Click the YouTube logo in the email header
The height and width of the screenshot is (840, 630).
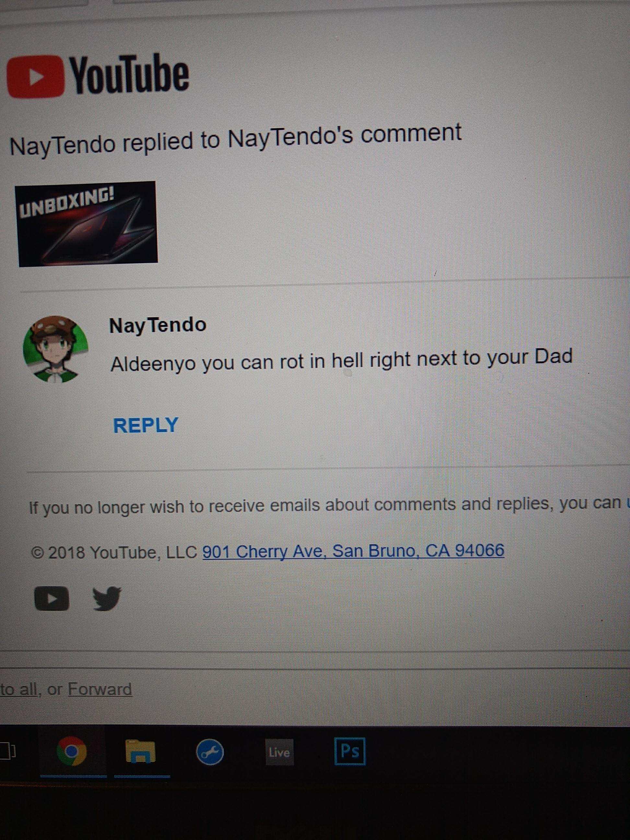(98, 76)
